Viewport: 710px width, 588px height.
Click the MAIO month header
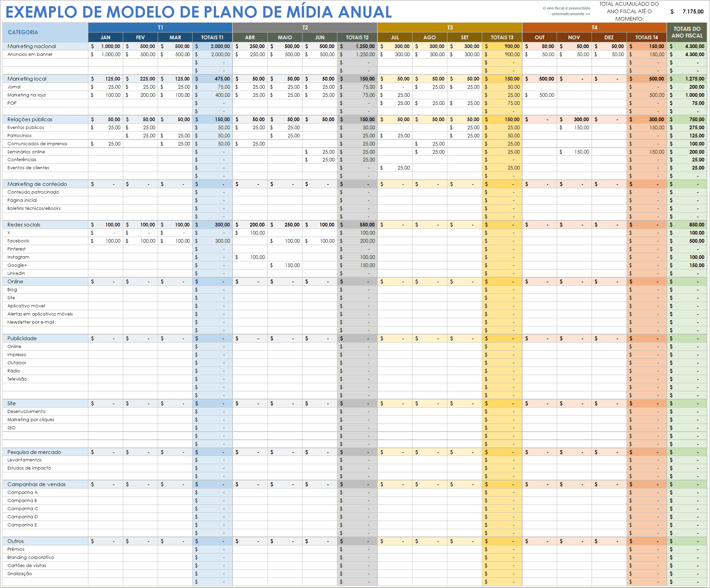[285, 37]
